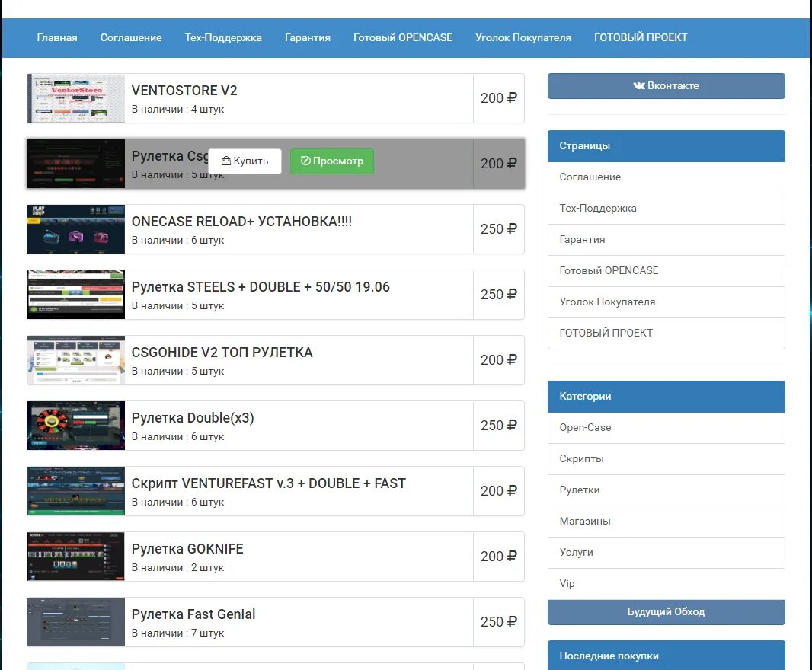Screen dimensions: 812x670
Task: Click 250 ₽ price of Рулетка STEELS
Action: [x=499, y=295]
